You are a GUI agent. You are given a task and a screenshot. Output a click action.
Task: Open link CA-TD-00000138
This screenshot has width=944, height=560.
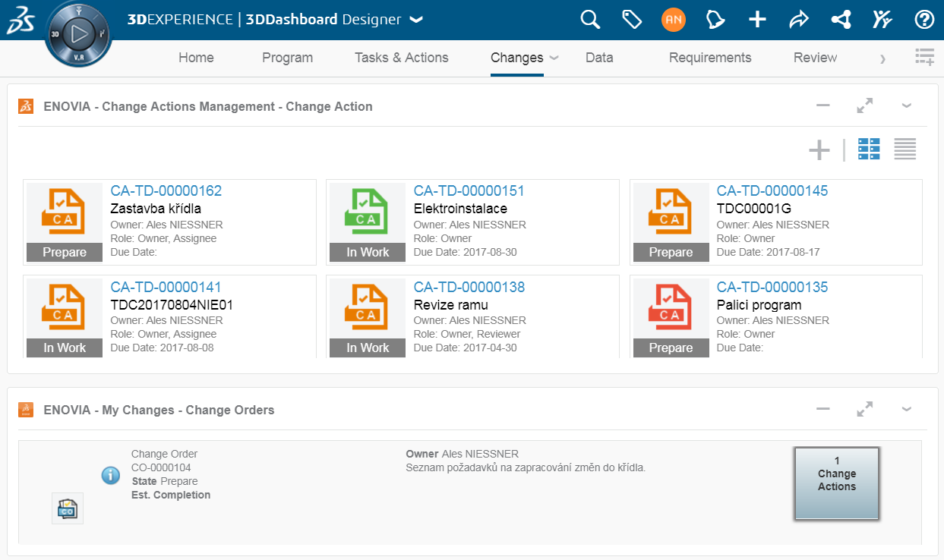(469, 288)
